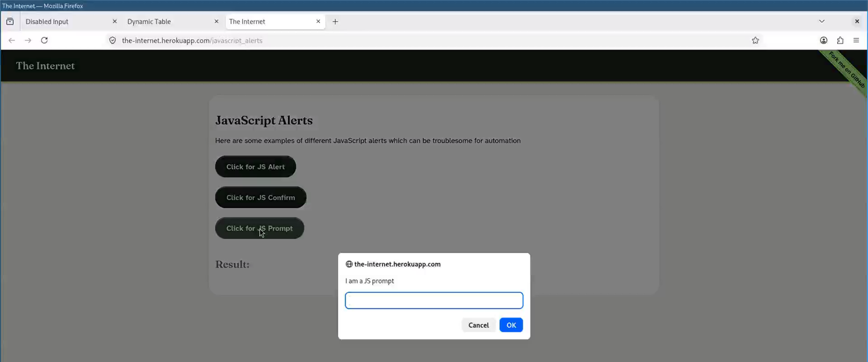Viewport: 868px width, 362px height.
Task: Click the 'Click for JS Prompt' button
Action: pyautogui.click(x=260, y=228)
